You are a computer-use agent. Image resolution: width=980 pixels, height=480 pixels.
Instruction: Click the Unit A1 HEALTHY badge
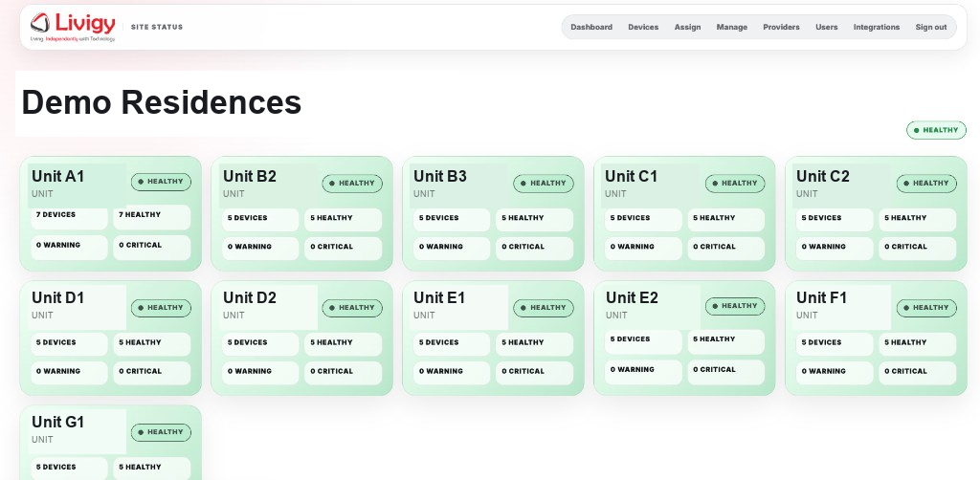pyautogui.click(x=161, y=182)
